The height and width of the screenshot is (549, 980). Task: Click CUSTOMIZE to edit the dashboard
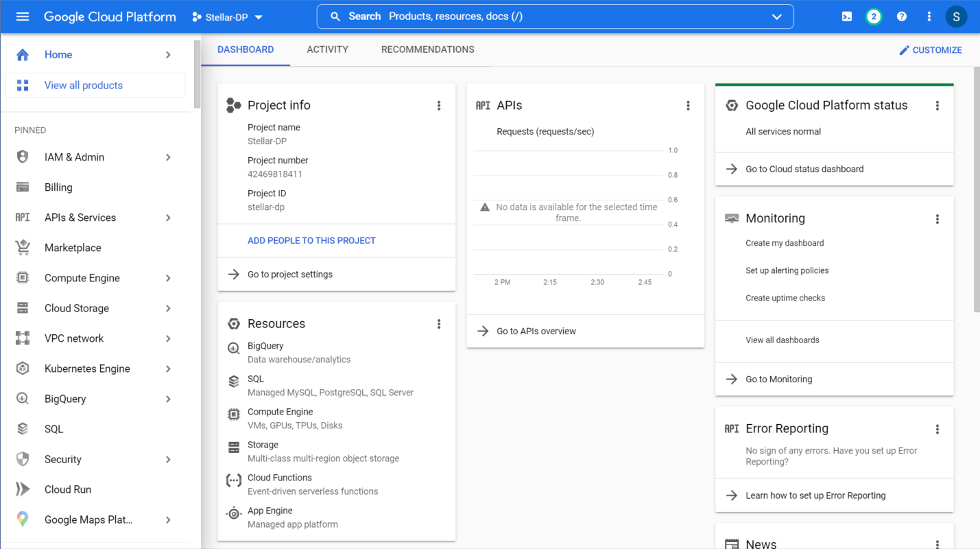[x=931, y=49]
